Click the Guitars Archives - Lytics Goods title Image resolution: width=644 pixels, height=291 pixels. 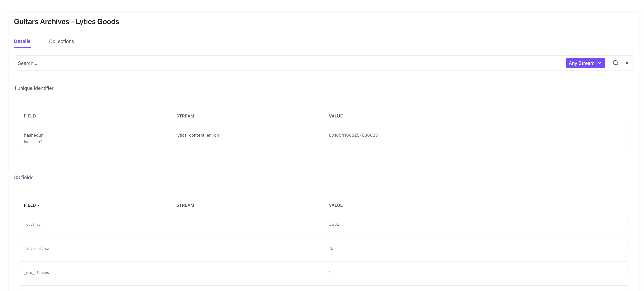click(x=66, y=22)
